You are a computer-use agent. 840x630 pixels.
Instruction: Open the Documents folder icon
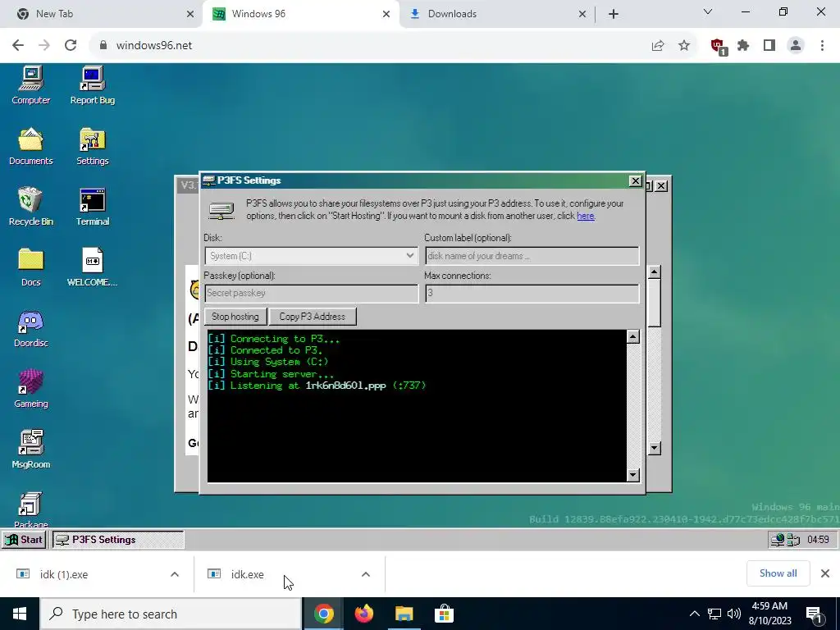pyautogui.click(x=30, y=146)
